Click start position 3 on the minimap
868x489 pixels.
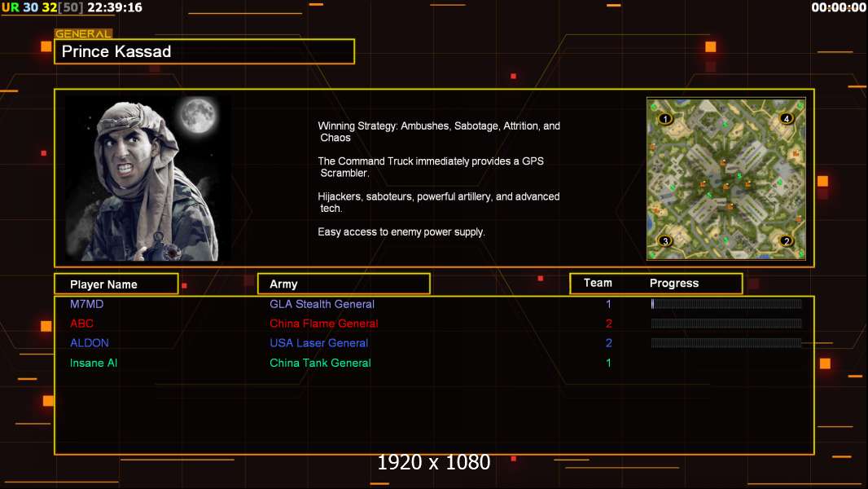click(664, 241)
